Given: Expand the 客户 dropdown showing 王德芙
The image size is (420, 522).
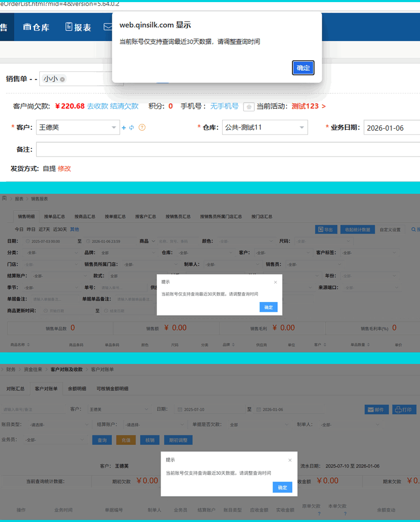Looking at the screenshot, I should (x=115, y=128).
